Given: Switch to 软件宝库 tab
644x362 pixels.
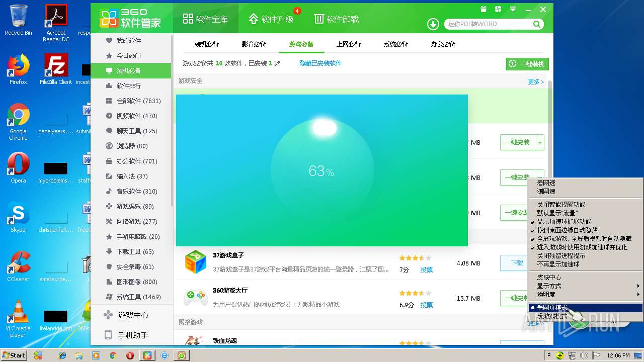Looking at the screenshot, I should pyautogui.click(x=205, y=19).
